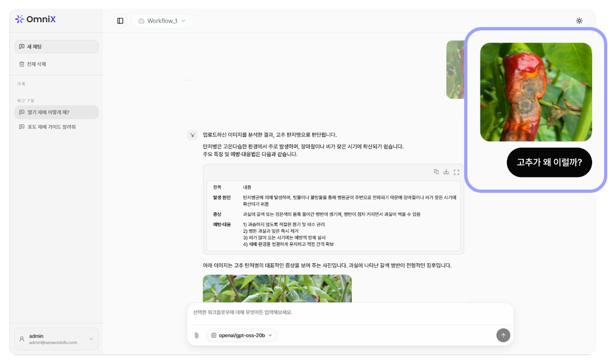Toggle the sidebar panel icon
The height and width of the screenshot is (364, 616).
point(120,21)
